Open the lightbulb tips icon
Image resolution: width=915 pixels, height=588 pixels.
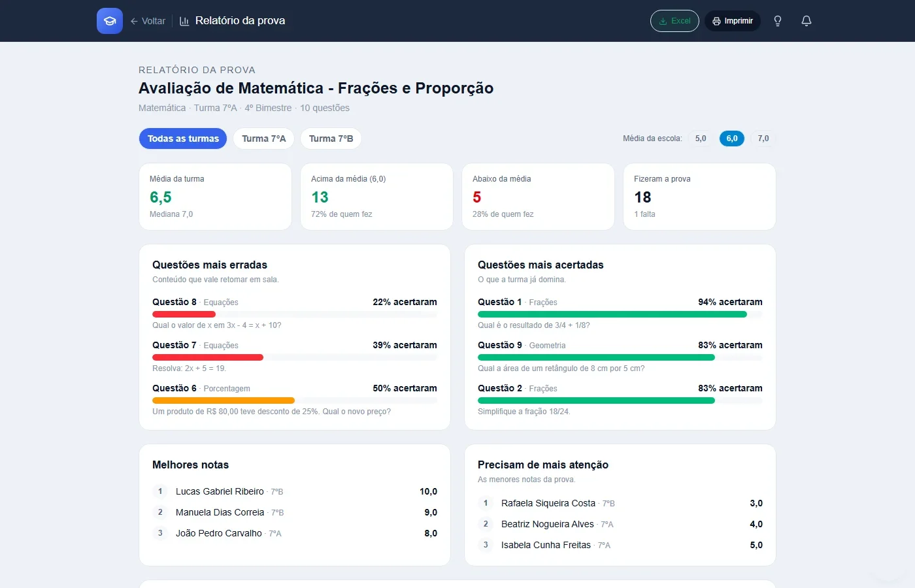778,21
